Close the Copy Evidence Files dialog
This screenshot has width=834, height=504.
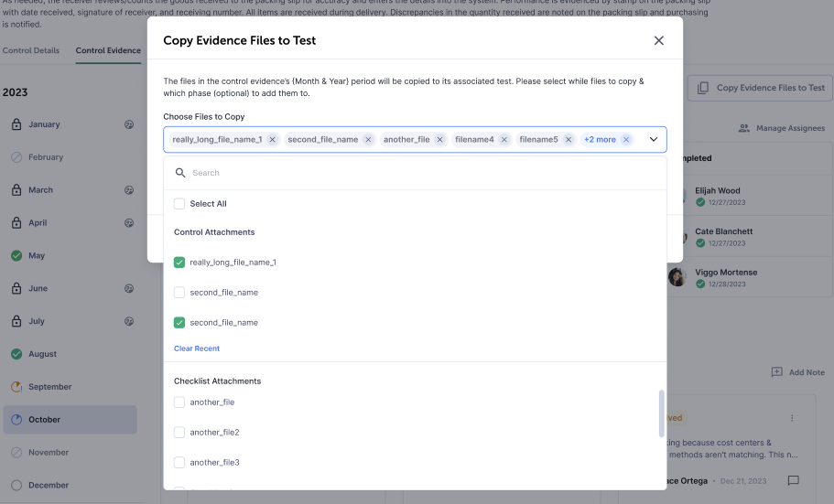(659, 41)
